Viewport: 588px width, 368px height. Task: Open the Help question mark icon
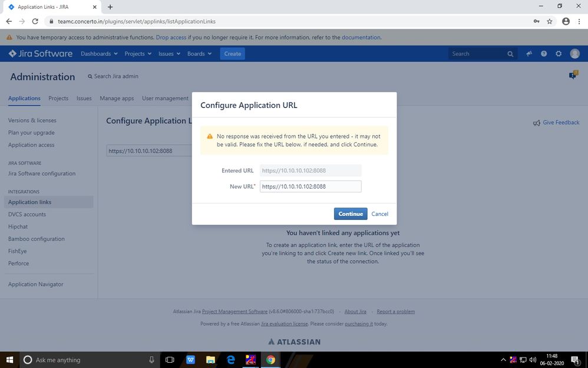pos(544,54)
